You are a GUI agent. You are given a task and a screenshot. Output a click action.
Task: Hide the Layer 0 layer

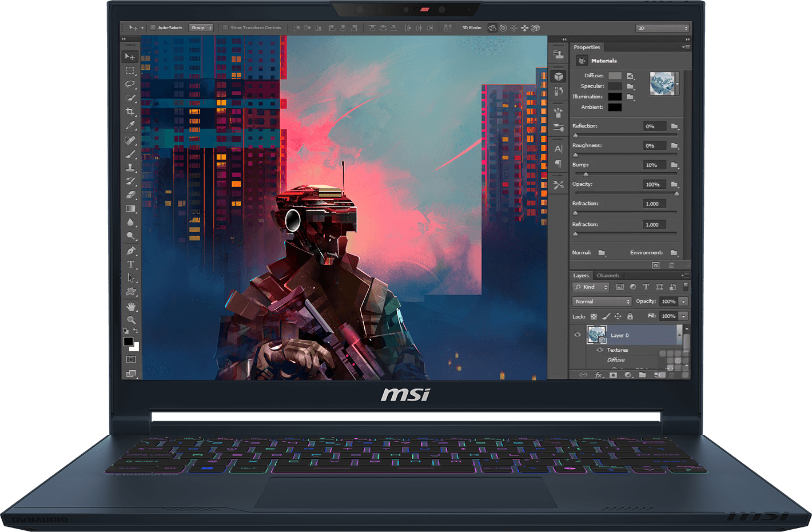click(578, 335)
